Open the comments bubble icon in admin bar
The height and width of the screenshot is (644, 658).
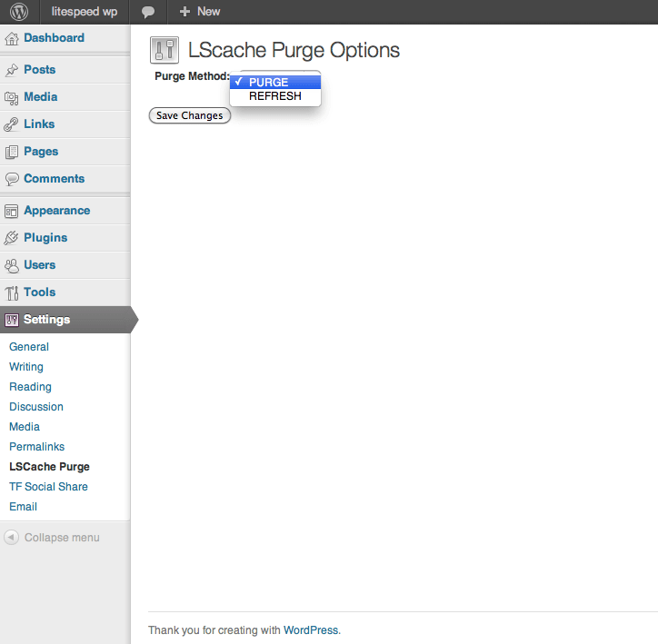(148, 12)
